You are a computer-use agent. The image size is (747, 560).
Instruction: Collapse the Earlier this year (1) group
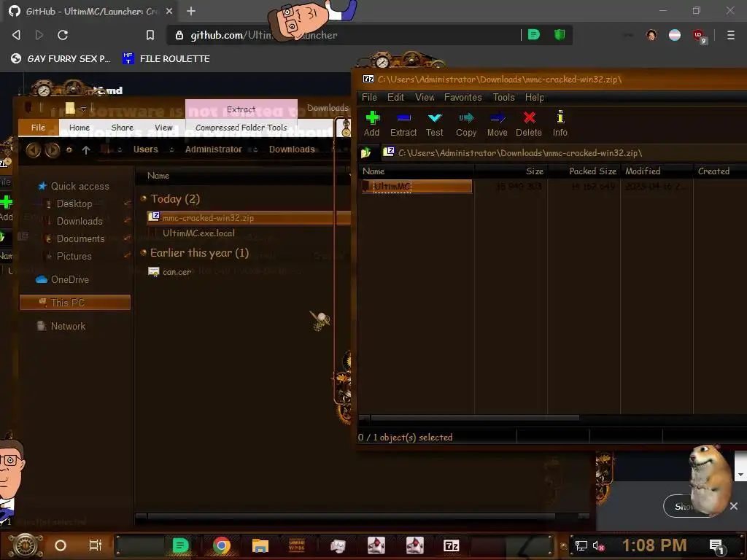tap(144, 253)
